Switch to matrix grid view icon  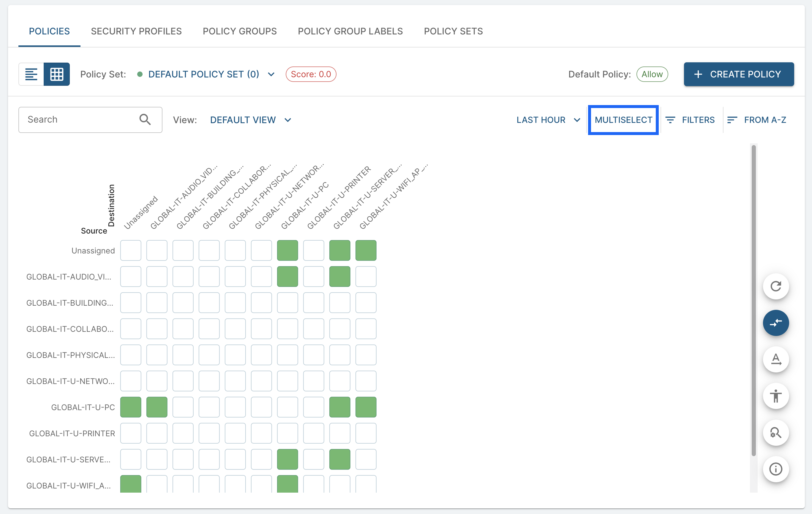click(57, 74)
